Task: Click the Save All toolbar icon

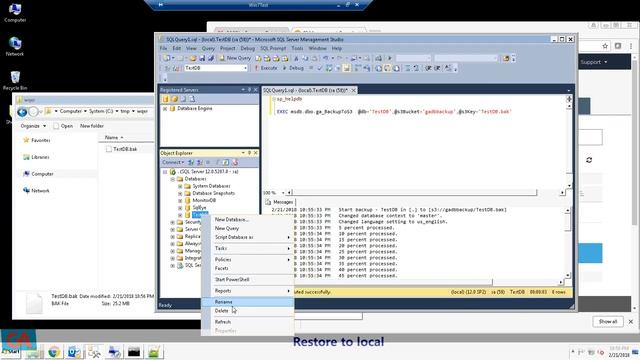Action: [x=211, y=58]
